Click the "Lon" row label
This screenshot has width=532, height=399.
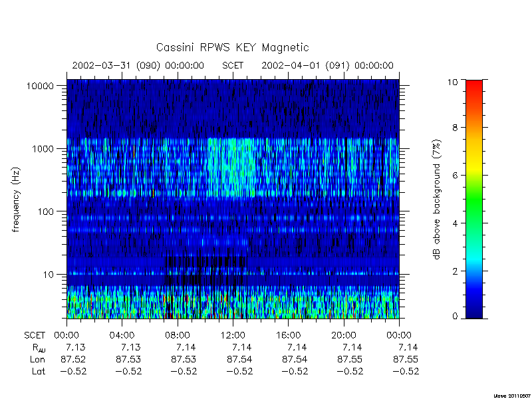[x=38, y=359]
